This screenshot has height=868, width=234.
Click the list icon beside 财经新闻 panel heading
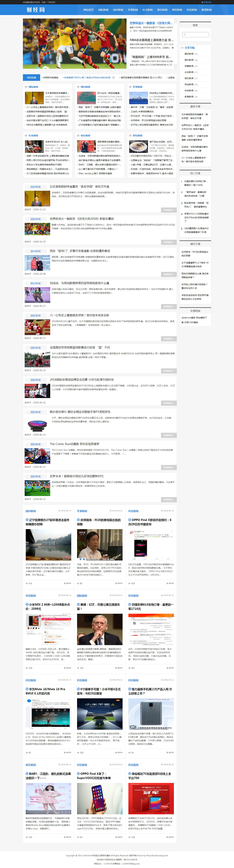130,135
